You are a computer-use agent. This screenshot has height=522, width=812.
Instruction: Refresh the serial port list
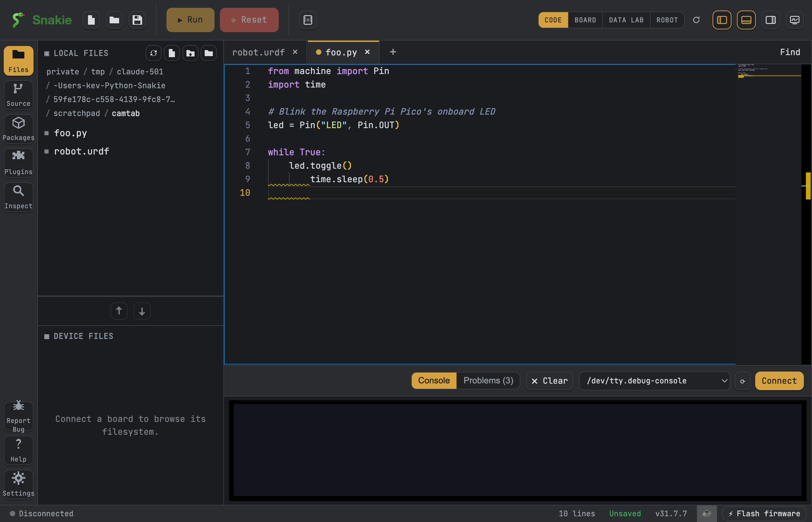742,381
